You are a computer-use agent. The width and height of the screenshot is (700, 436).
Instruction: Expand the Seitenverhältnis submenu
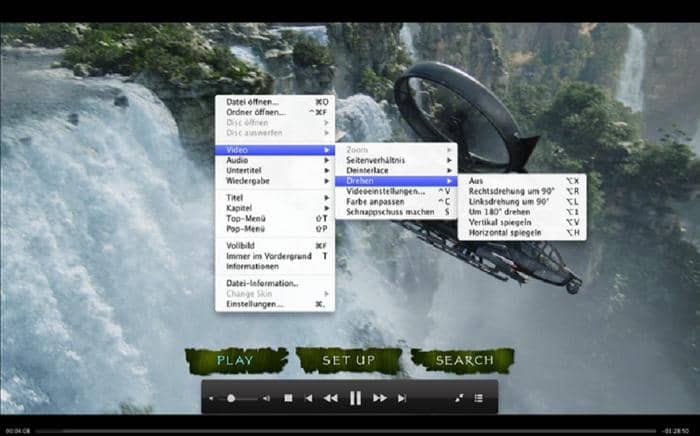click(396, 160)
